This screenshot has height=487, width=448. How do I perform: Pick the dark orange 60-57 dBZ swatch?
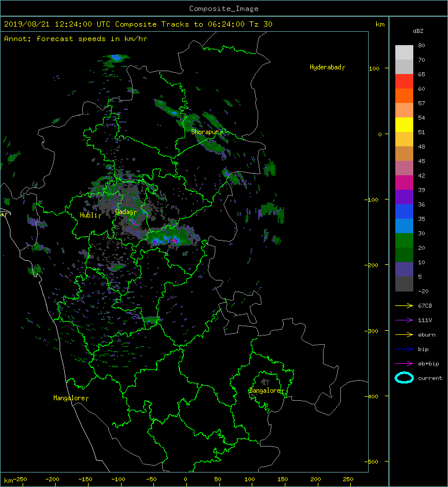[x=404, y=95]
